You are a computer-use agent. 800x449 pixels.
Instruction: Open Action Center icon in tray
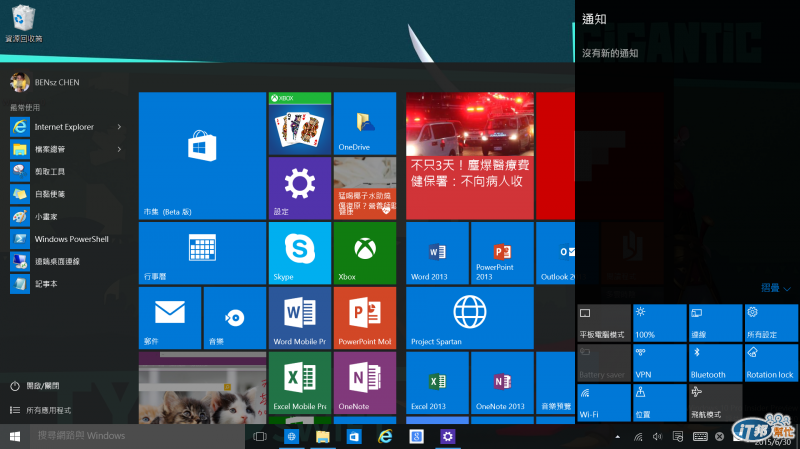[x=678, y=437]
